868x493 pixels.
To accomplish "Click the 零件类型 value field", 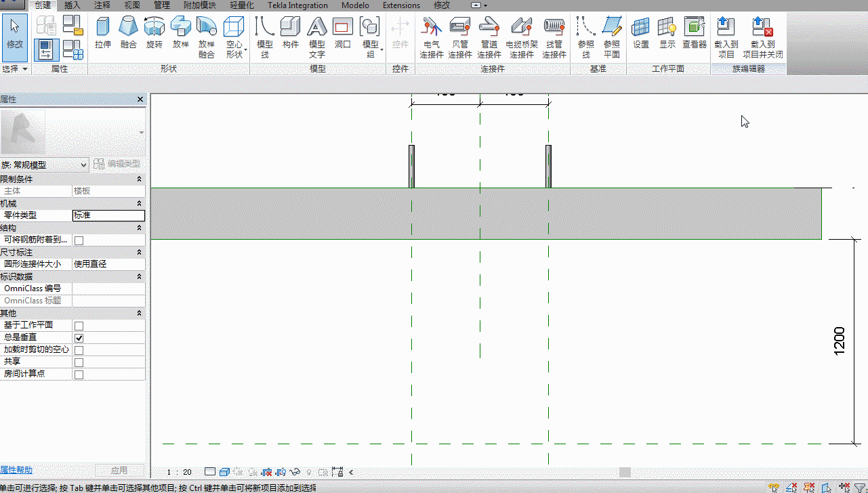I will point(108,215).
